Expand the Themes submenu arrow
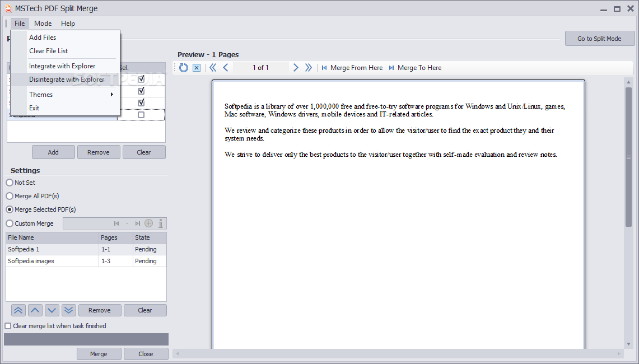 [x=111, y=95]
